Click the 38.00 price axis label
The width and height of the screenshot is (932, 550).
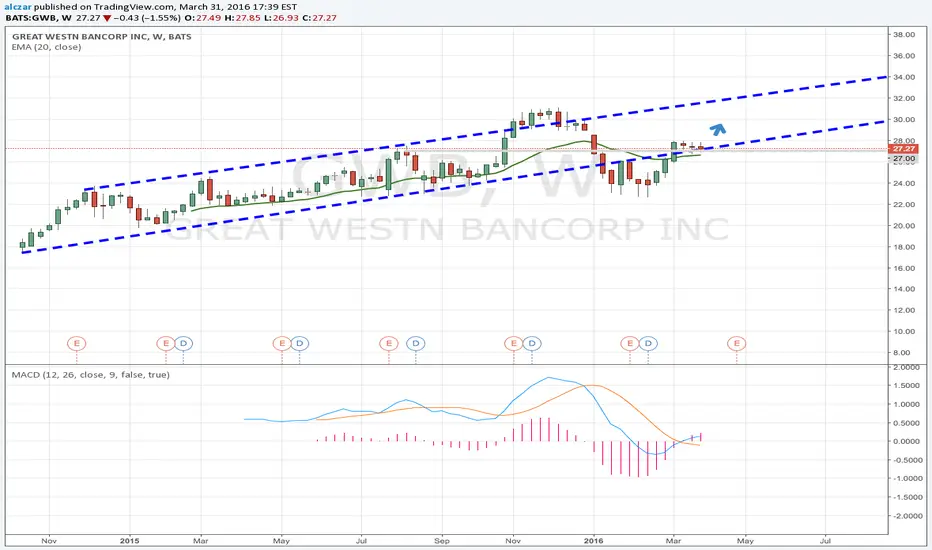pyautogui.click(x=903, y=34)
